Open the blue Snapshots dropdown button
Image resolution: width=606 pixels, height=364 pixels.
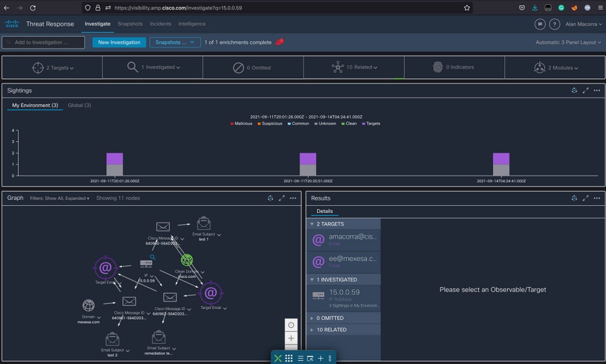pyautogui.click(x=175, y=42)
